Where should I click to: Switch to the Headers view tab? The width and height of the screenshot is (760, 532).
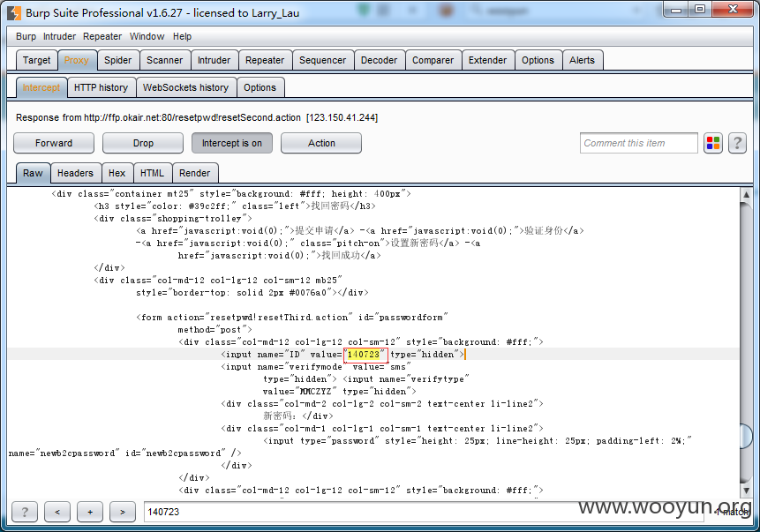75,173
